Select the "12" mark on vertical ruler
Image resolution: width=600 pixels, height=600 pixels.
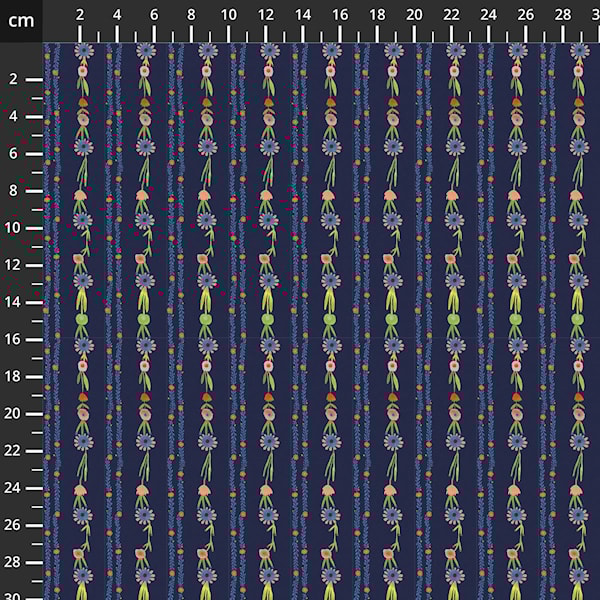(x=12, y=265)
